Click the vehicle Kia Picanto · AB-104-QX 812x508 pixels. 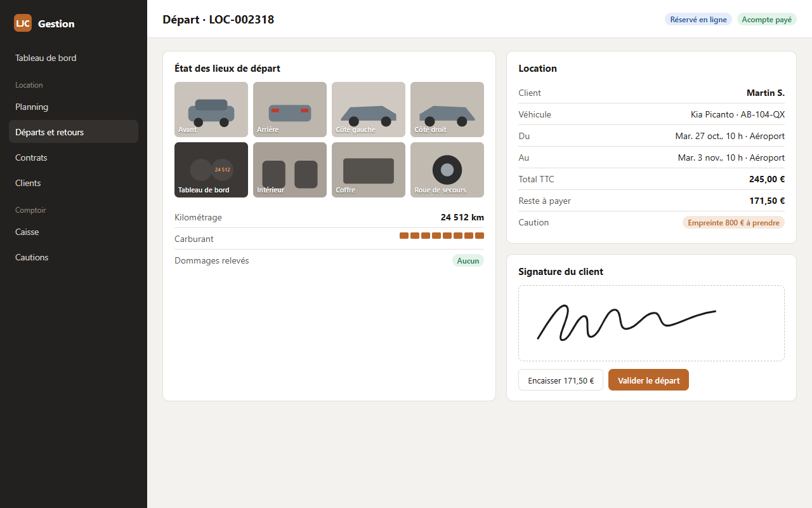(738, 114)
